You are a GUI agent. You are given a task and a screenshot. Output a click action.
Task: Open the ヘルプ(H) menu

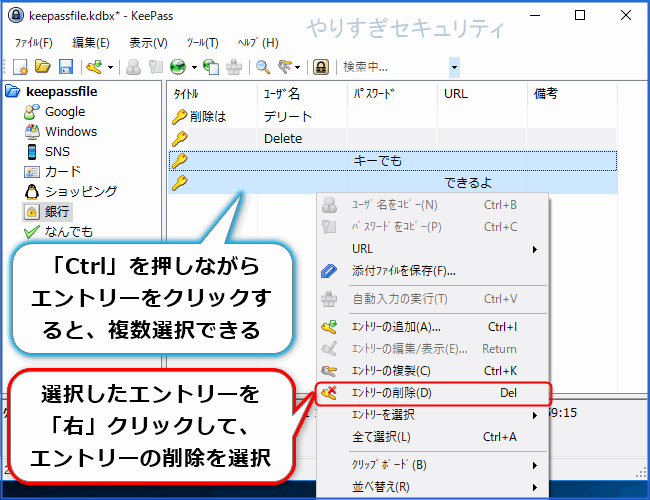click(x=258, y=43)
